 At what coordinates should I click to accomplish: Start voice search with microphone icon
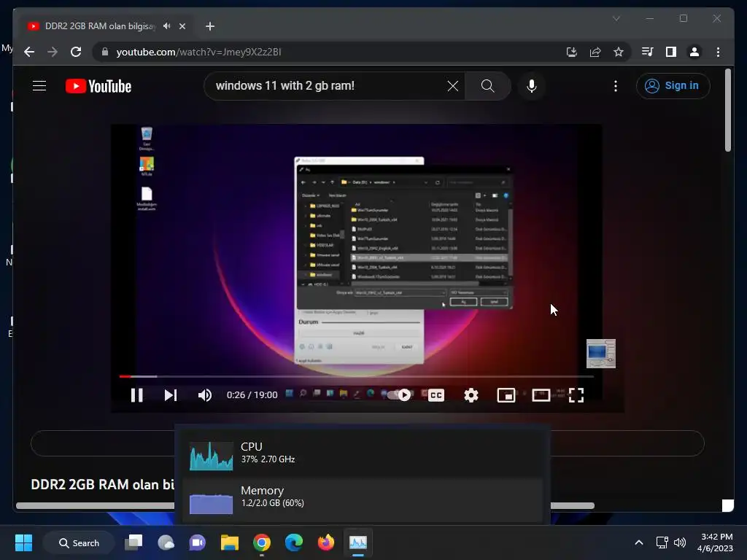click(x=532, y=86)
